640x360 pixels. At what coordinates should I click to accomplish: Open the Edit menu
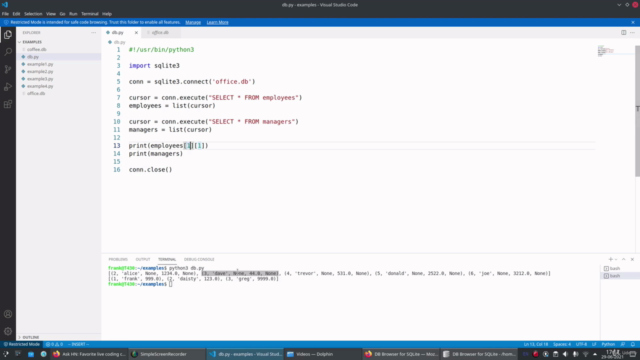[16, 14]
